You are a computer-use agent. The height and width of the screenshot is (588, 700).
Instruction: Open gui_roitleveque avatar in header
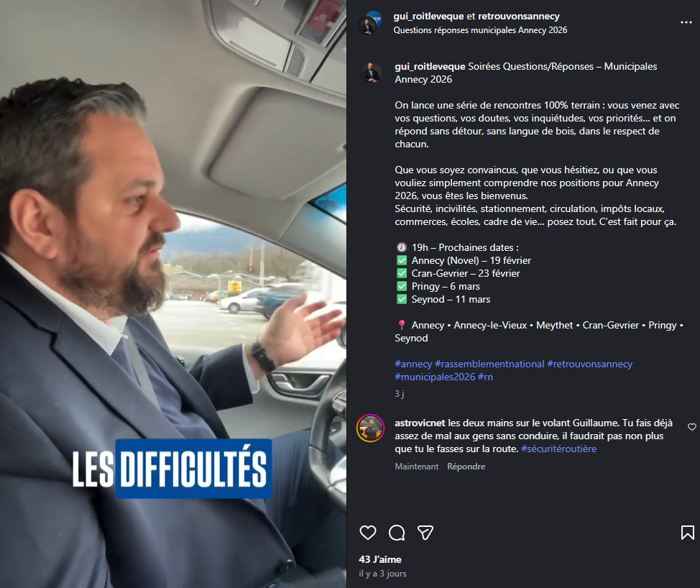tap(369, 23)
